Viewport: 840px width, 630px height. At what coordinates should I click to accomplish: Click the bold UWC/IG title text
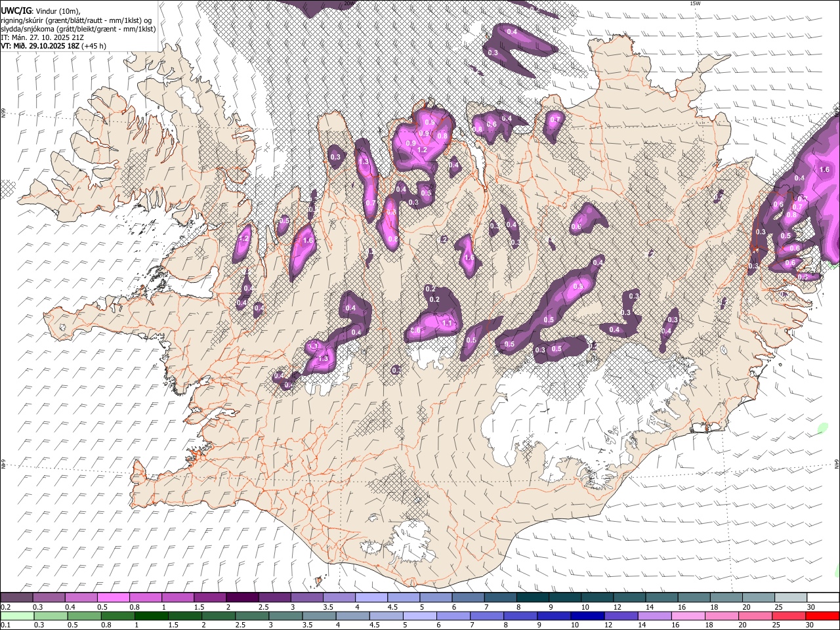coord(16,11)
